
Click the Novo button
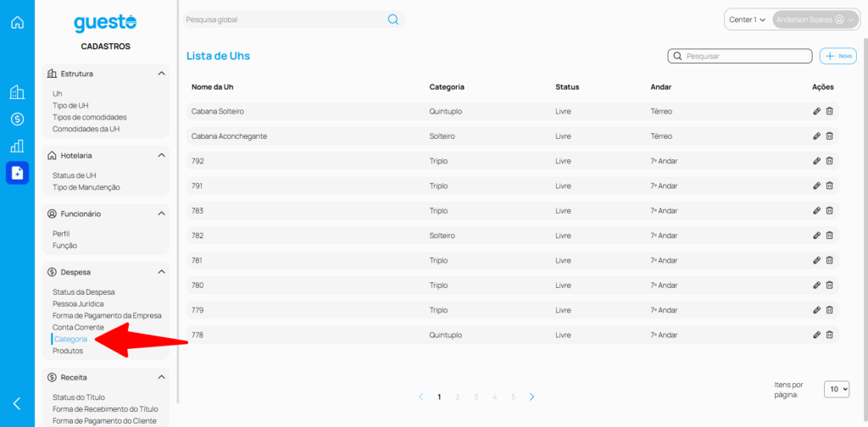tap(838, 56)
